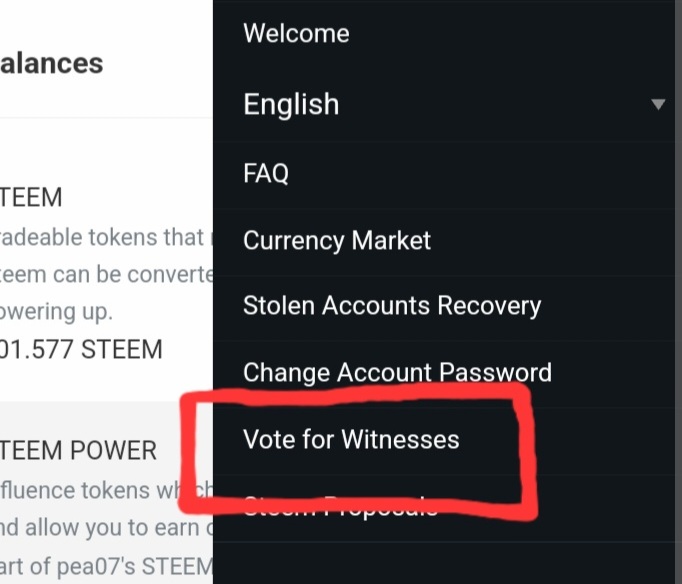Click the empty menu area below Steem Proposals
Image resolution: width=682 pixels, height=584 pixels.
click(x=445, y=560)
